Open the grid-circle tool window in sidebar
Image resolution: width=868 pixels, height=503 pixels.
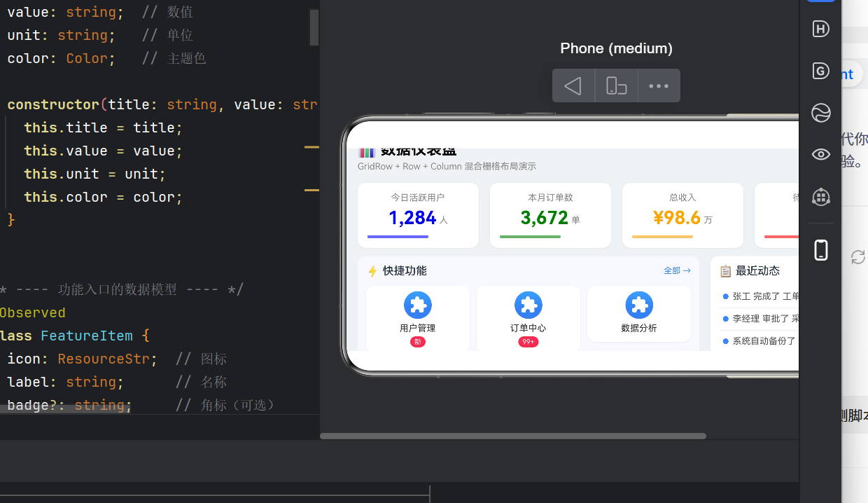point(820,197)
